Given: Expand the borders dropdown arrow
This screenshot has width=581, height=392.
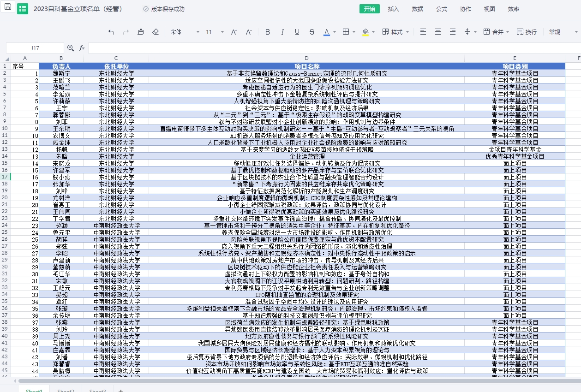Looking at the screenshot, I should 354,32.
